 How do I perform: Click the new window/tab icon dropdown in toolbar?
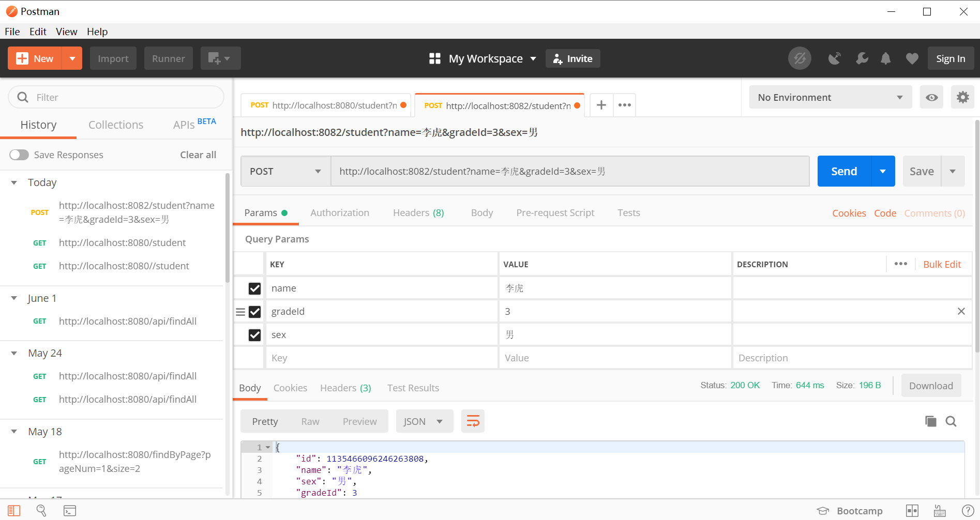pyautogui.click(x=220, y=58)
